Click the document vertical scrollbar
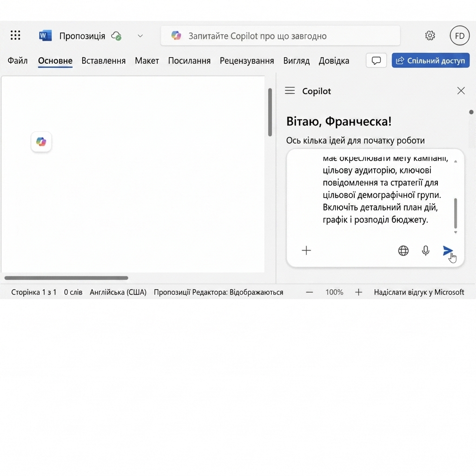476x476 pixels. tap(270, 112)
